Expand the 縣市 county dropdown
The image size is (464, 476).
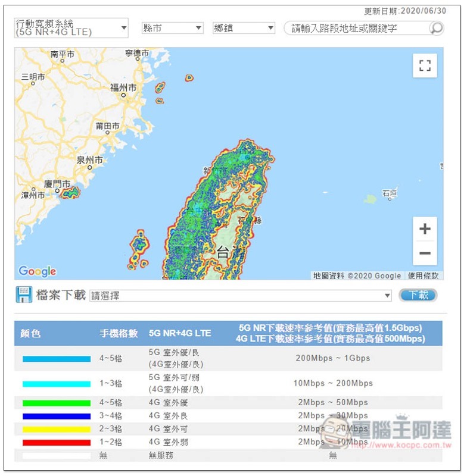173,28
